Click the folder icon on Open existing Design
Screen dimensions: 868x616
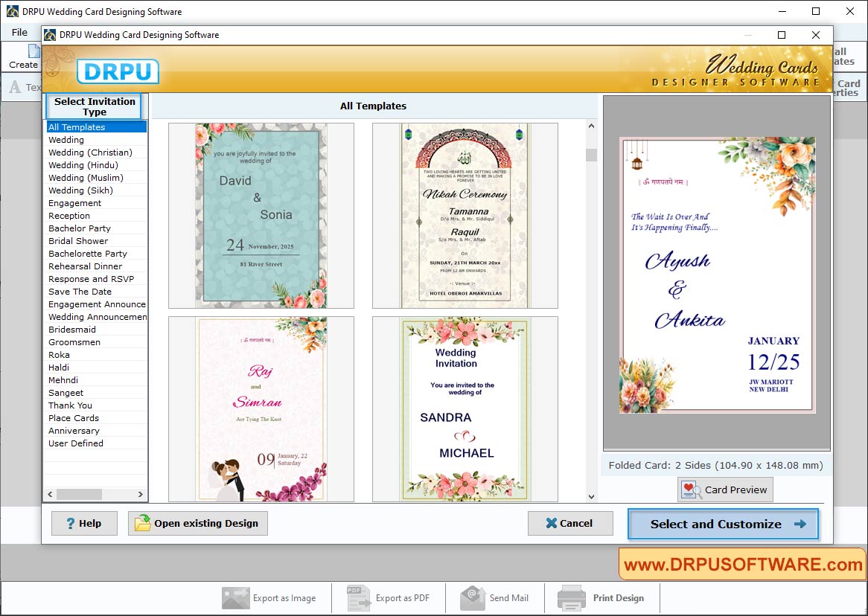pyautogui.click(x=142, y=523)
